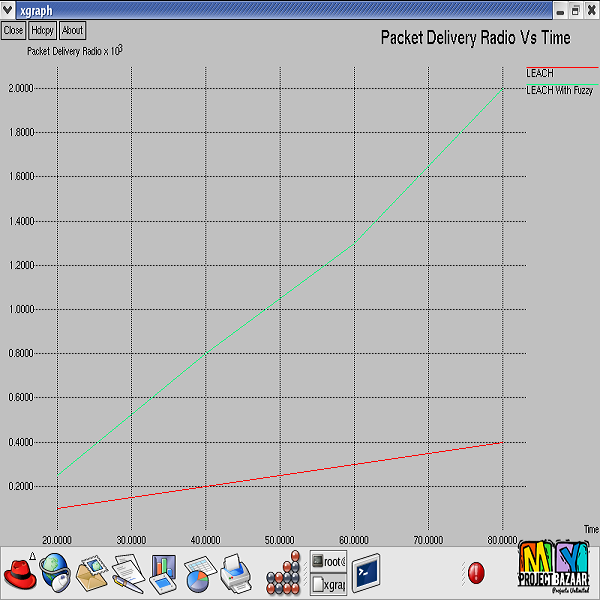Select the xgraph taskbar window entry
The width and height of the screenshot is (600, 600).
pyautogui.click(x=328, y=584)
